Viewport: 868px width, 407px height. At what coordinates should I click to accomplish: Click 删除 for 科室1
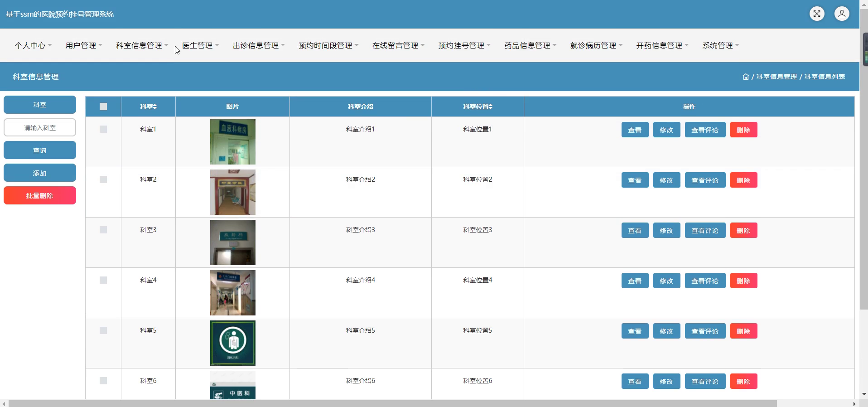pyautogui.click(x=743, y=130)
